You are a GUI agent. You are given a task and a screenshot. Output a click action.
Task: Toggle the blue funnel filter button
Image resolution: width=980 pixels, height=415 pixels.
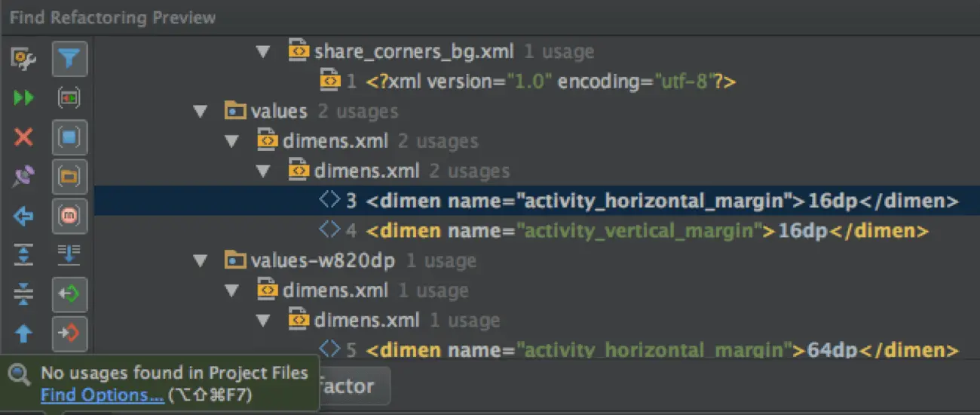69,59
